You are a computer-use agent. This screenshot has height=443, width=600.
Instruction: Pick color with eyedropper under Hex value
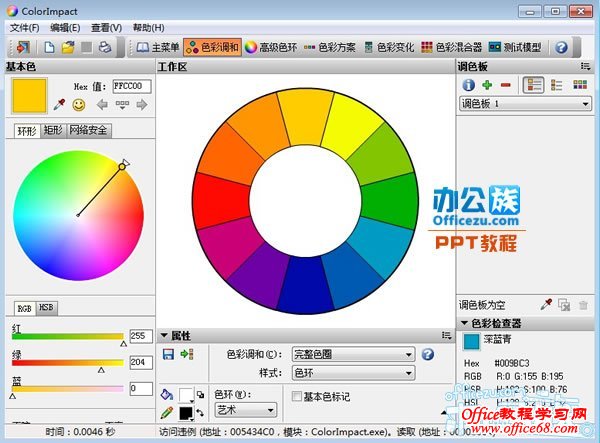pos(59,104)
